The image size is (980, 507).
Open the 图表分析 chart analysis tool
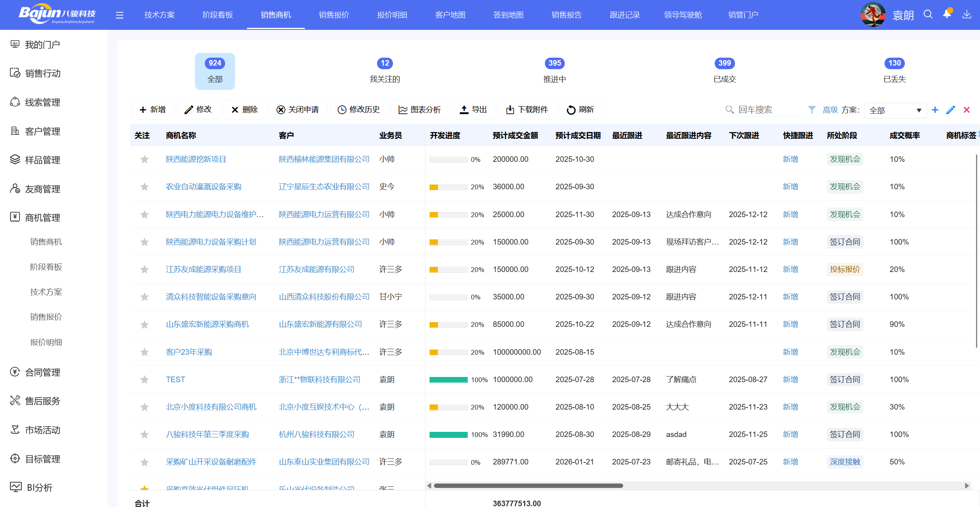click(420, 109)
